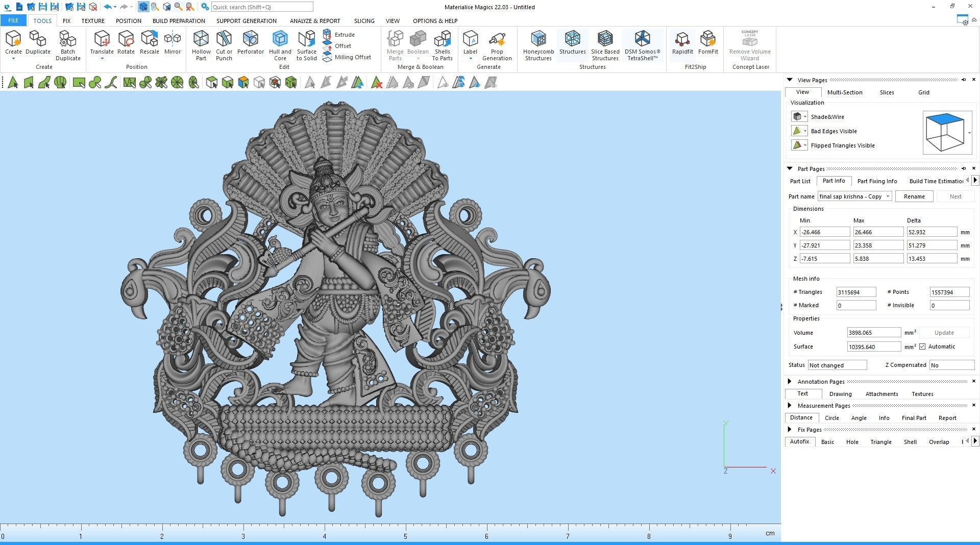
Task: Select the Overlap fix tab
Action: [938, 442]
